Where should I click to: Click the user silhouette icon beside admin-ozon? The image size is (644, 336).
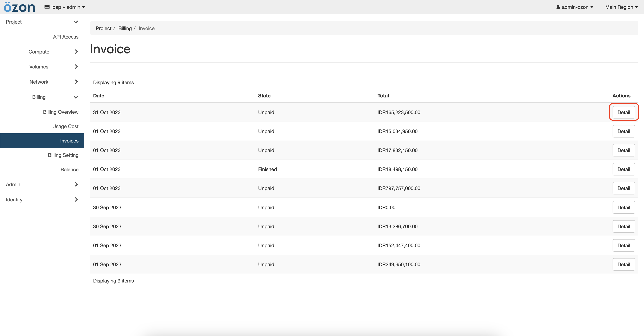click(x=558, y=7)
